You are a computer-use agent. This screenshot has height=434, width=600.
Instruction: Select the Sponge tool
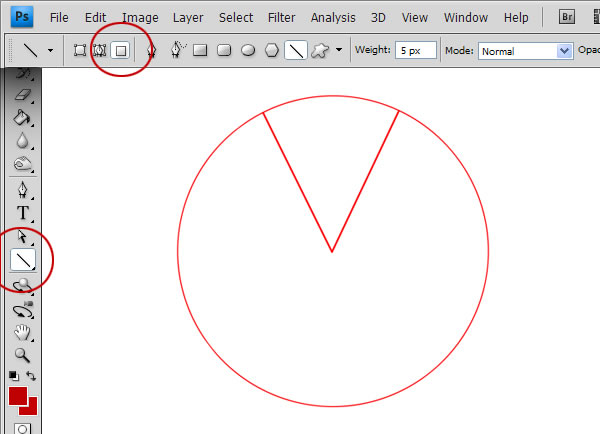point(22,164)
